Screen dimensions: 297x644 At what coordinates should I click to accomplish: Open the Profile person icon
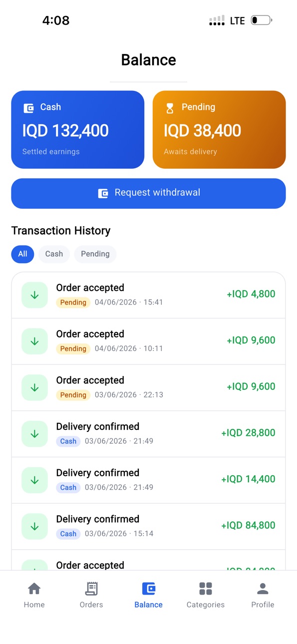[x=263, y=589]
